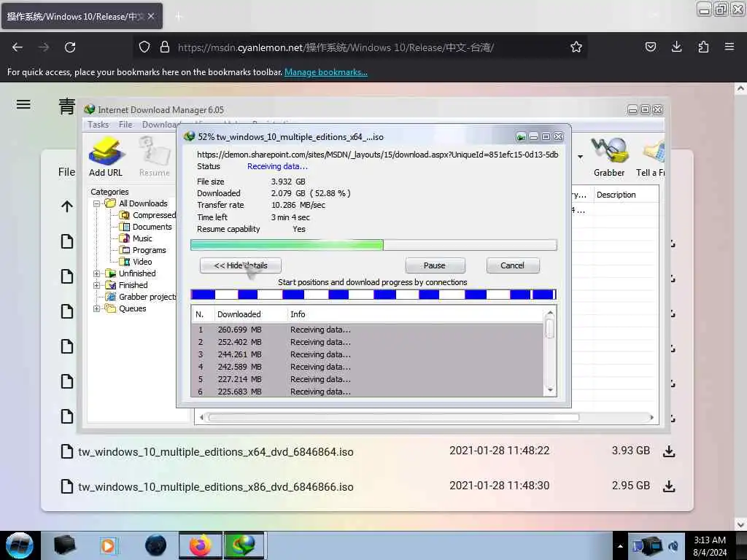Image resolution: width=747 pixels, height=560 pixels.
Task: Click the green download progress bar
Action: pyautogui.click(x=373, y=245)
